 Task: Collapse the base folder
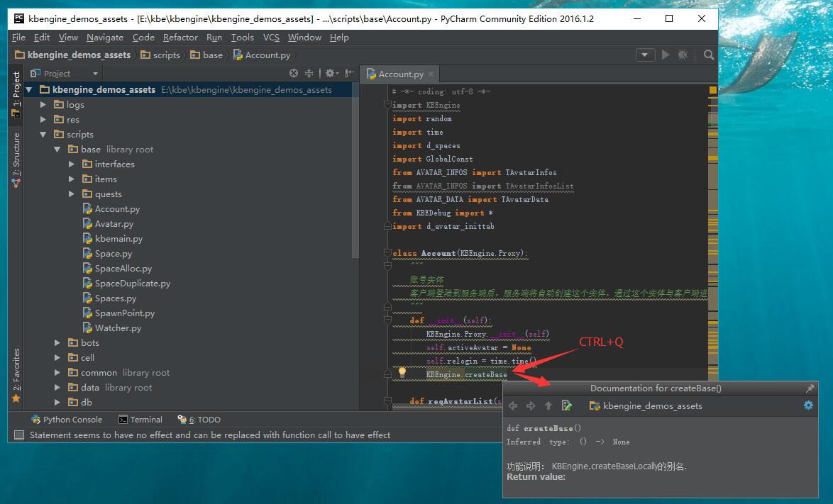click(57, 149)
